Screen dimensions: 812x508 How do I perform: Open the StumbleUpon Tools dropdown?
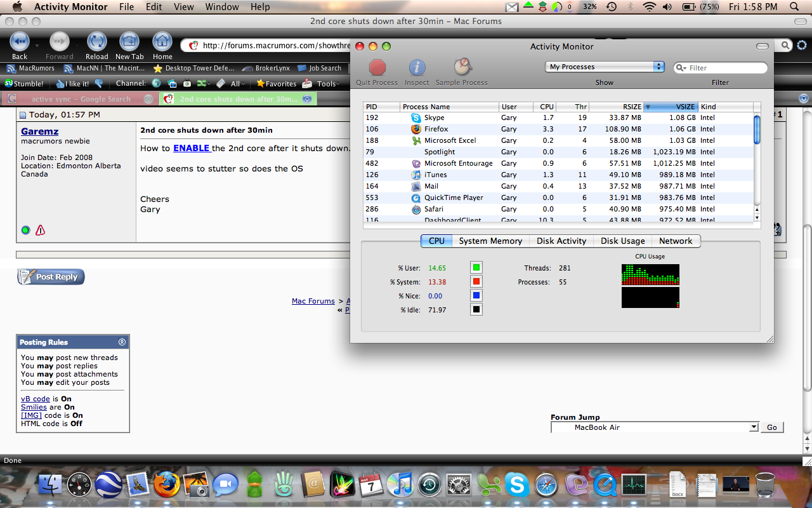coord(329,83)
